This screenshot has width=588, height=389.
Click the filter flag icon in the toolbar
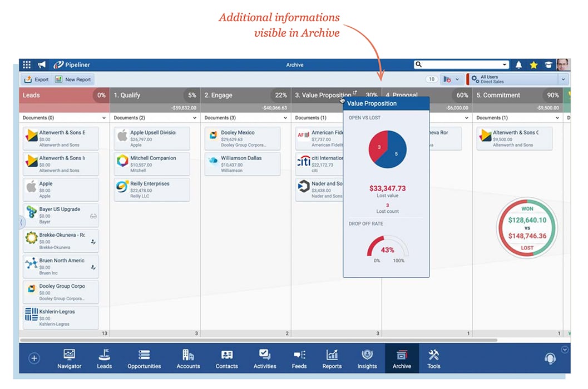point(447,79)
